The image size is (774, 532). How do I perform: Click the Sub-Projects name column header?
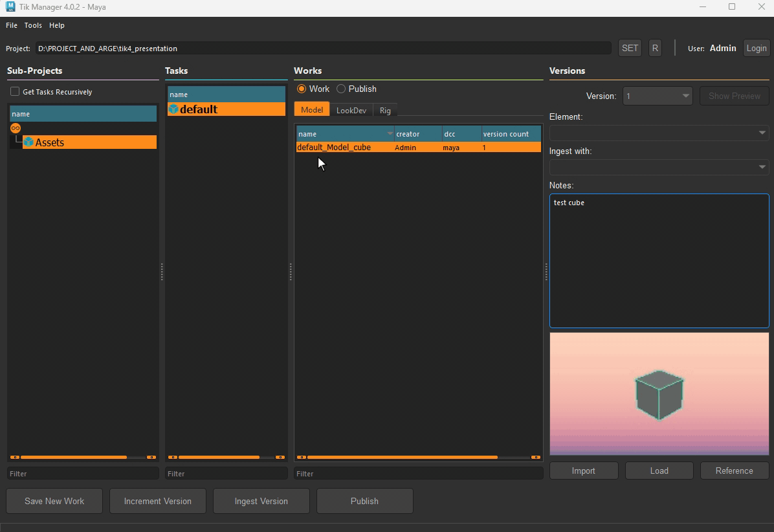[x=83, y=113]
